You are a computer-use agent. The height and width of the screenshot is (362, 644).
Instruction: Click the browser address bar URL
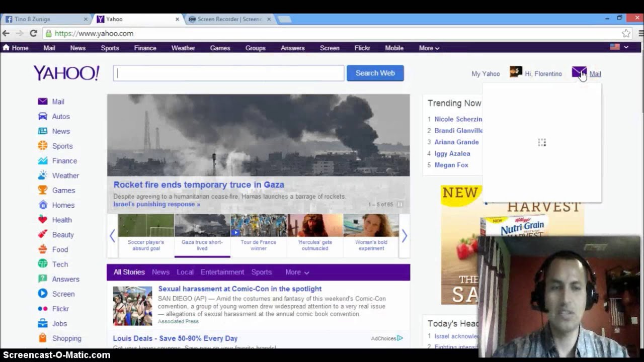[94, 33]
